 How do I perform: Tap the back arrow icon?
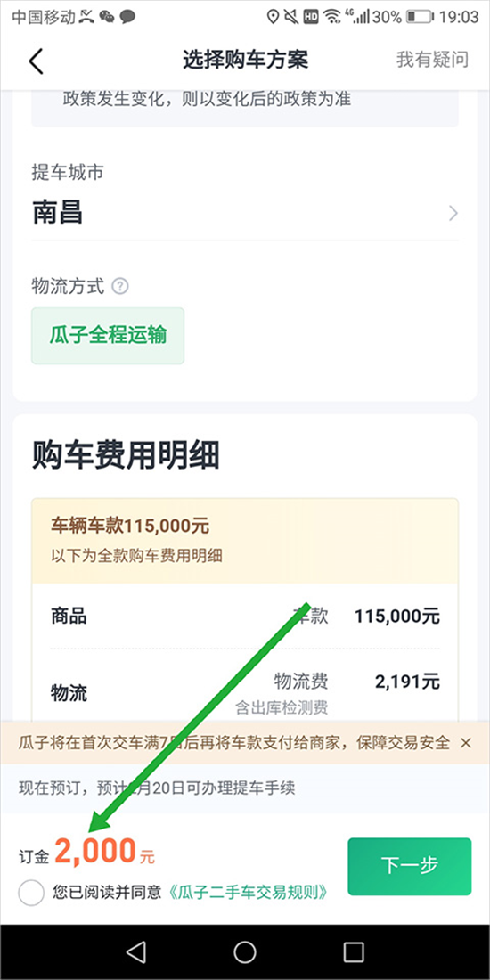click(37, 61)
